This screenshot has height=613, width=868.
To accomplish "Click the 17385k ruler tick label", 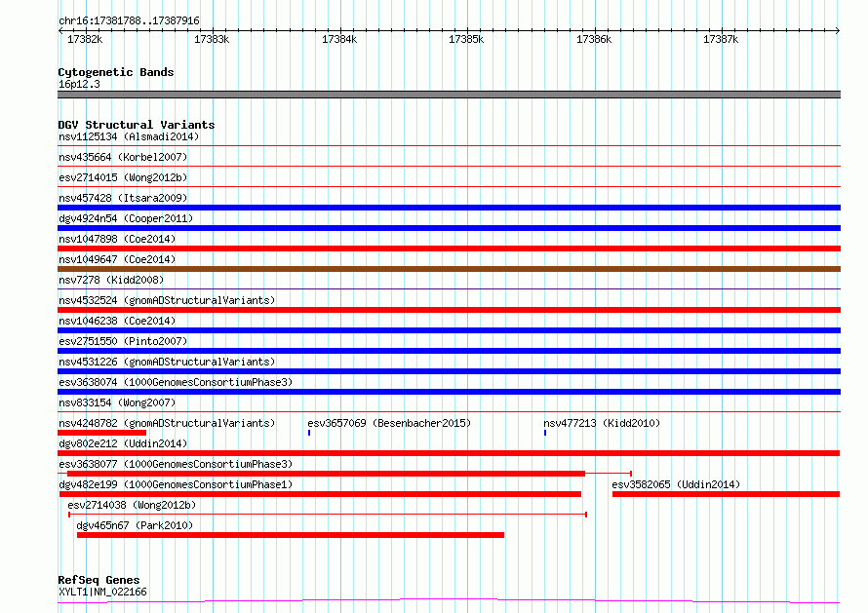I will coord(466,39).
